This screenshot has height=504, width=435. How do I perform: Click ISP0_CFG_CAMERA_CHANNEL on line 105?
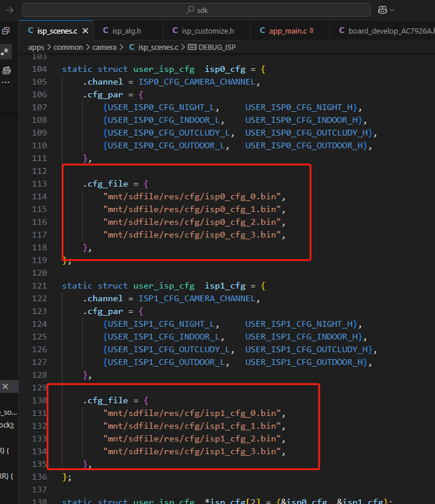click(x=197, y=82)
